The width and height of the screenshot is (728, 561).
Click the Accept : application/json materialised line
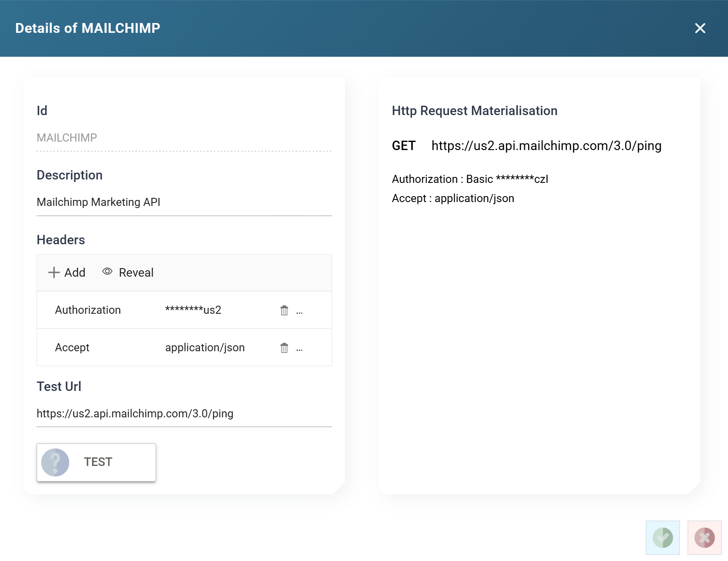pos(453,198)
